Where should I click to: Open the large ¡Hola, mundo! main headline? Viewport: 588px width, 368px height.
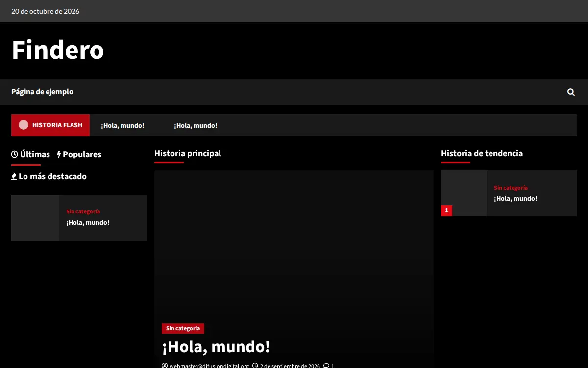(216, 346)
